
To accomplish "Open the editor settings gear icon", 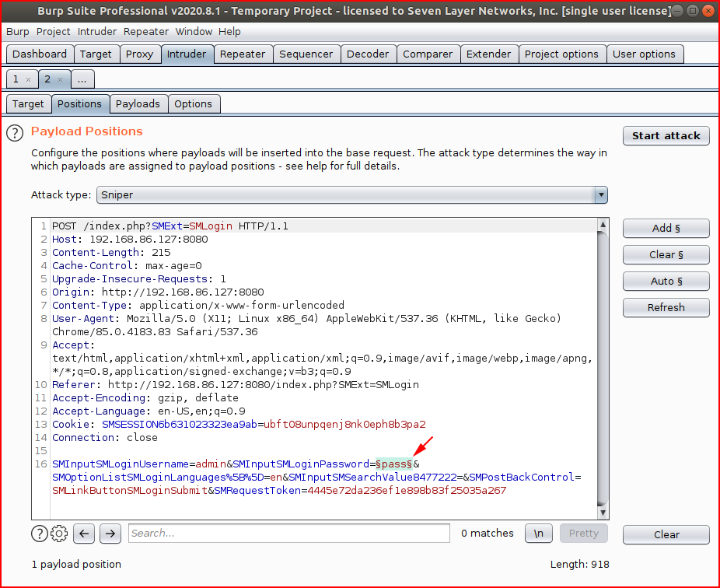I will (x=59, y=534).
